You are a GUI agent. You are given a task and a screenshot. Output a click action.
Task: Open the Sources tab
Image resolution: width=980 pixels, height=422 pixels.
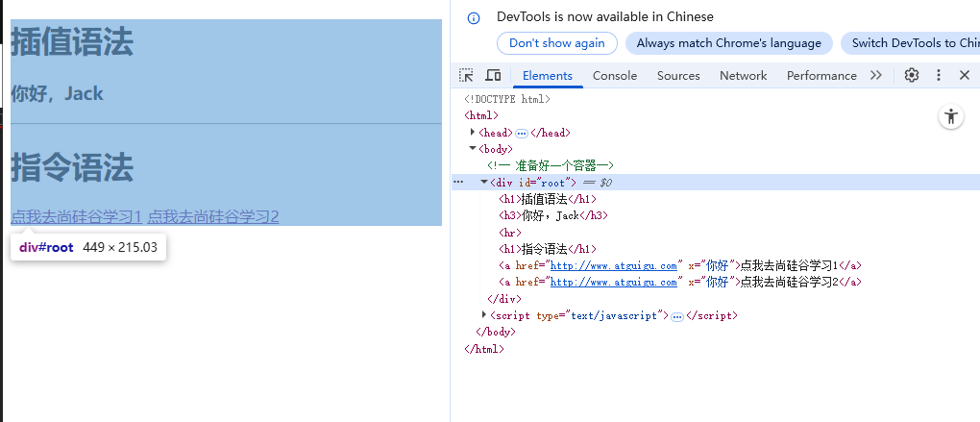pos(678,76)
